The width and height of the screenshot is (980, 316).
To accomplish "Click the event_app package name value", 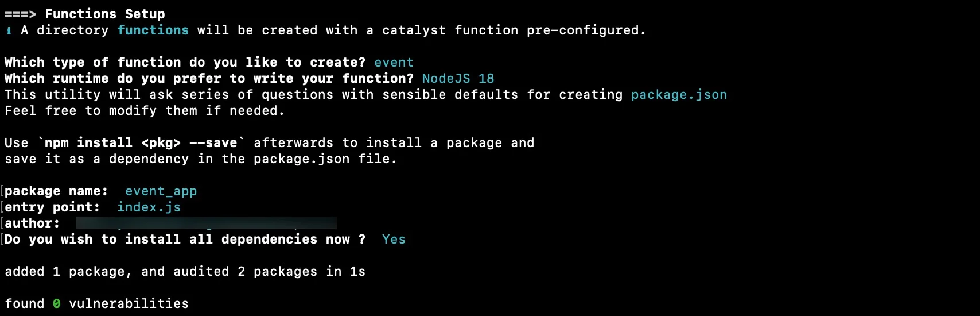I will tap(161, 191).
